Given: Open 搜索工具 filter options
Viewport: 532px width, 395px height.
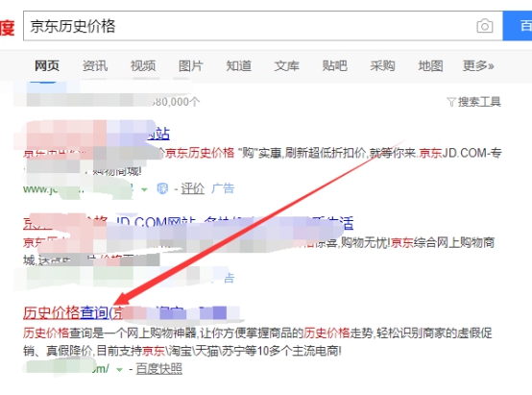Looking at the screenshot, I should click(x=479, y=102).
